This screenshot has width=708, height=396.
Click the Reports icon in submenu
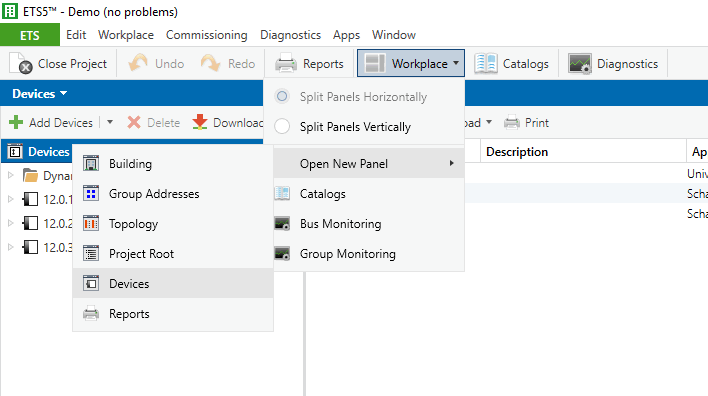tap(91, 314)
